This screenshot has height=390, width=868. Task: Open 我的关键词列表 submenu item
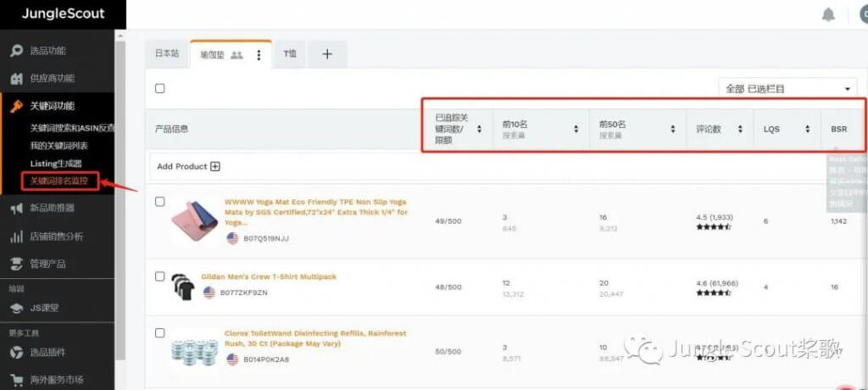click(58, 146)
